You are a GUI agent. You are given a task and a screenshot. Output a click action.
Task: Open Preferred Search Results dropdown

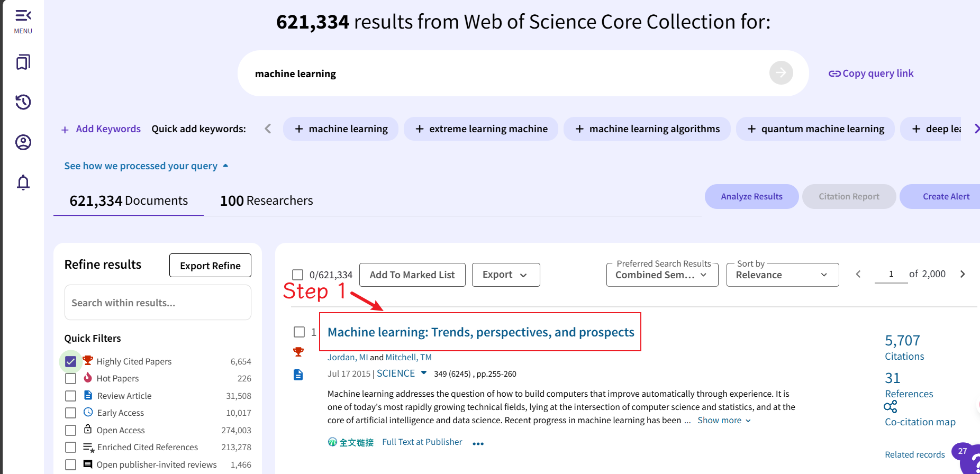(661, 275)
